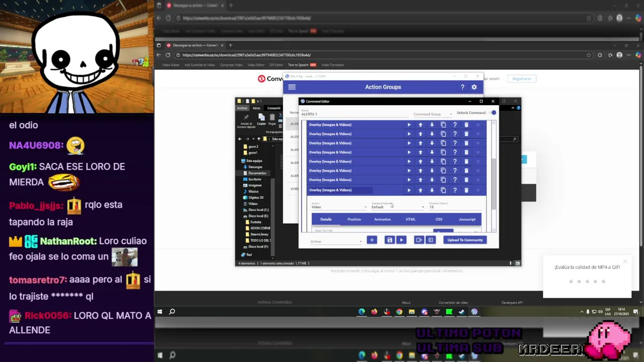
Task: Open Compartir tab in File Explorer
Action: pos(274,108)
